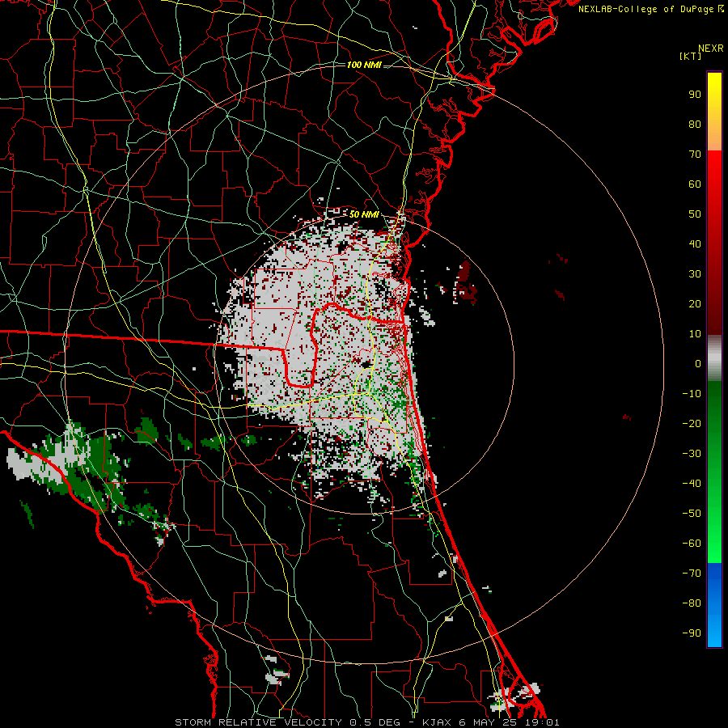Select the 50 NMI range ring label

coord(364,214)
